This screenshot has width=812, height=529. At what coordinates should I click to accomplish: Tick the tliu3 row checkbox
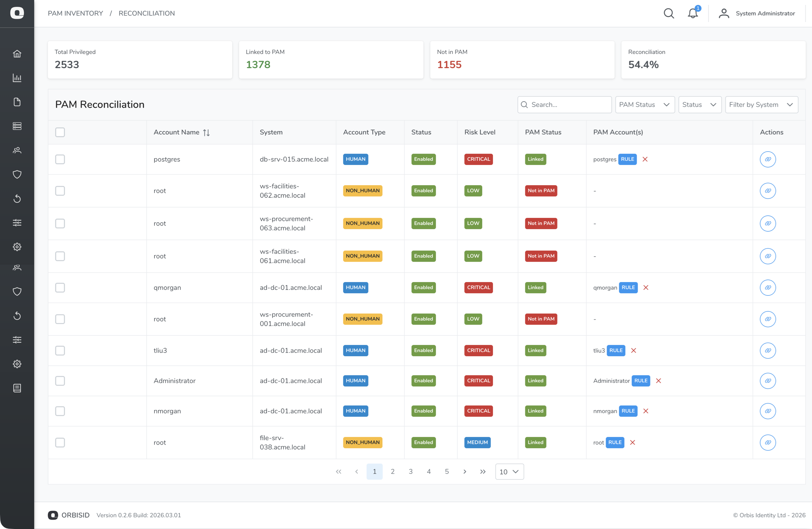click(60, 350)
